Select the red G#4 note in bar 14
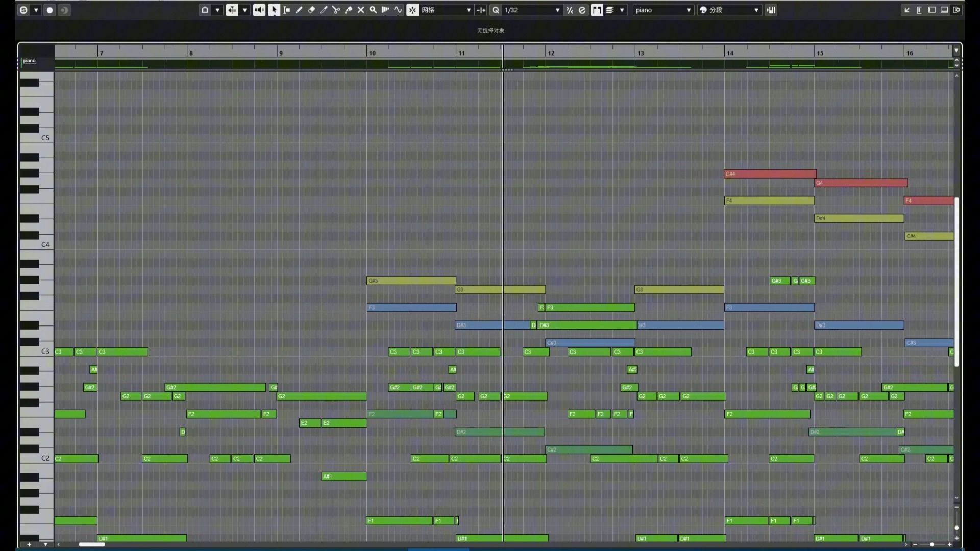The image size is (980, 551). tap(770, 174)
